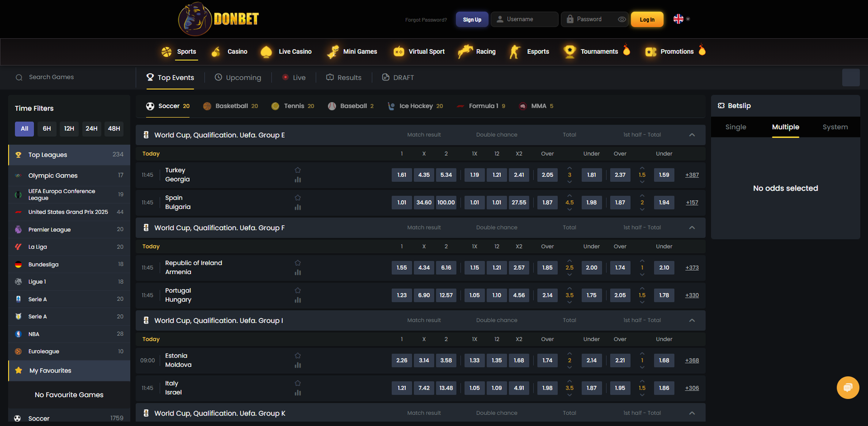The image size is (868, 426).
Task: Expand the My Favourites section
Action: [69, 371]
